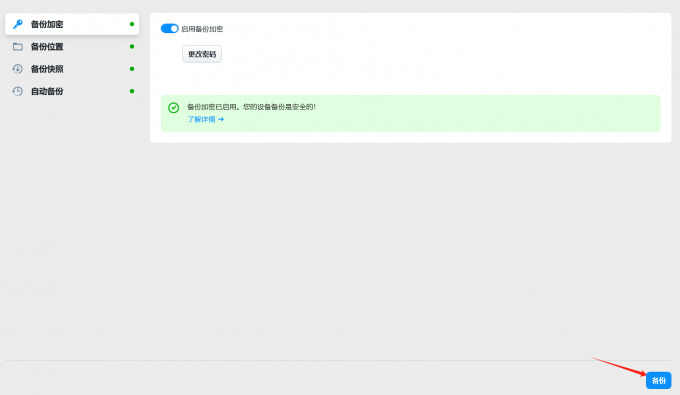The image size is (680, 395).
Task: Open the 备份快照 section
Action: click(x=72, y=69)
